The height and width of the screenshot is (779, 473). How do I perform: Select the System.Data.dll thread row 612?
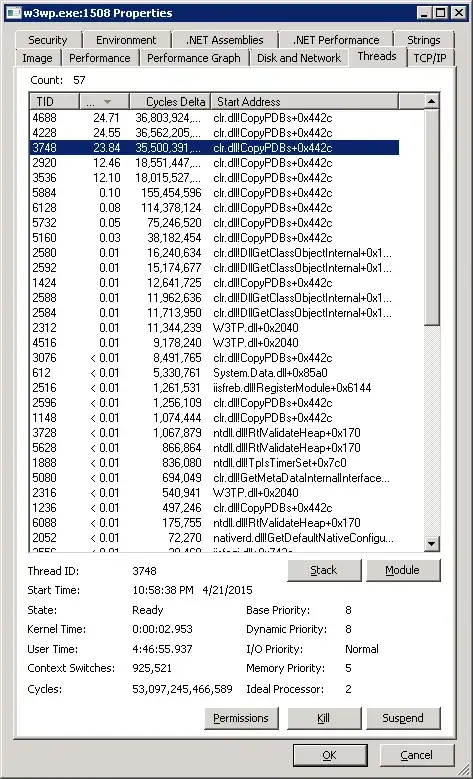click(x=214, y=373)
